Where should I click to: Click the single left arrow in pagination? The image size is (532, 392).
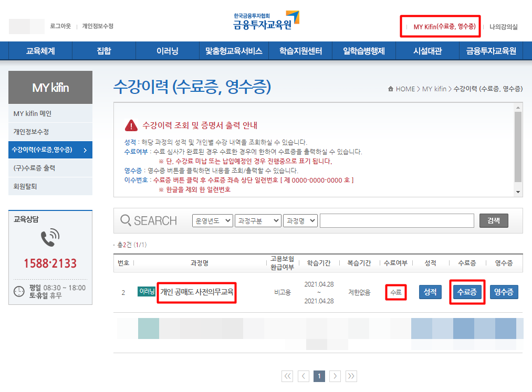(303, 376)
